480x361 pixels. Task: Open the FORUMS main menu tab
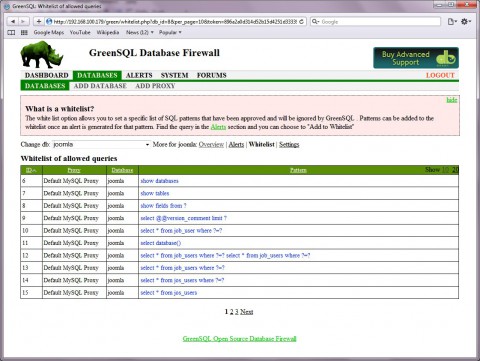[212, 75]
